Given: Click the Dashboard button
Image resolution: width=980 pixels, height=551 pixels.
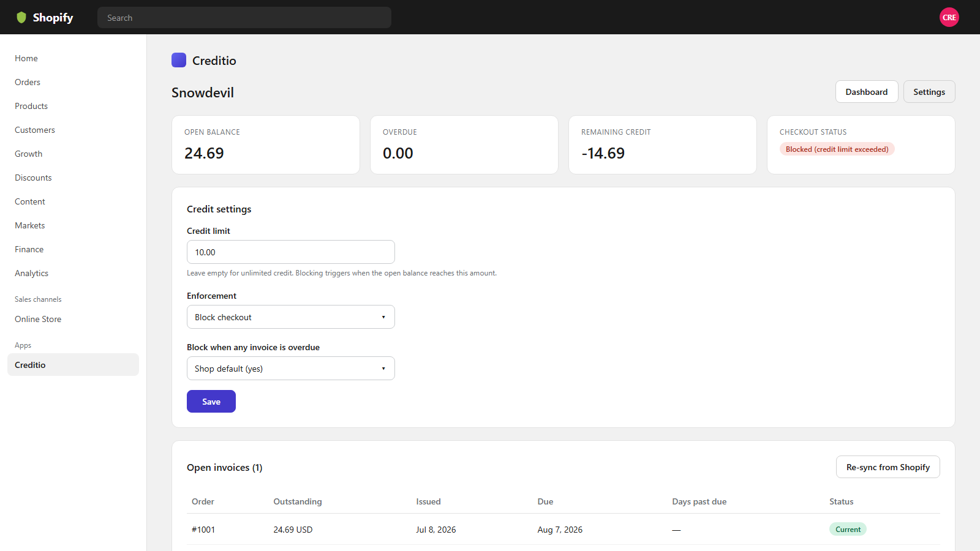Looking at the screenshot, I should coord(867,92).
